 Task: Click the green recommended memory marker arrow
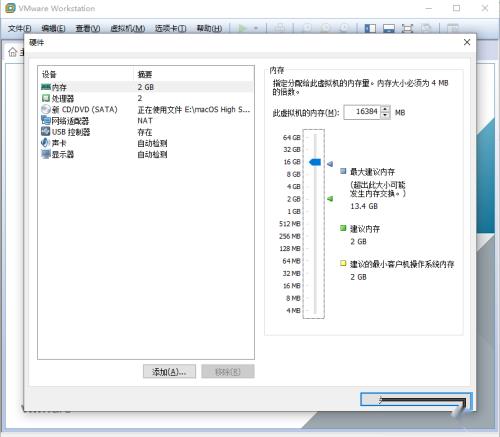330,199
